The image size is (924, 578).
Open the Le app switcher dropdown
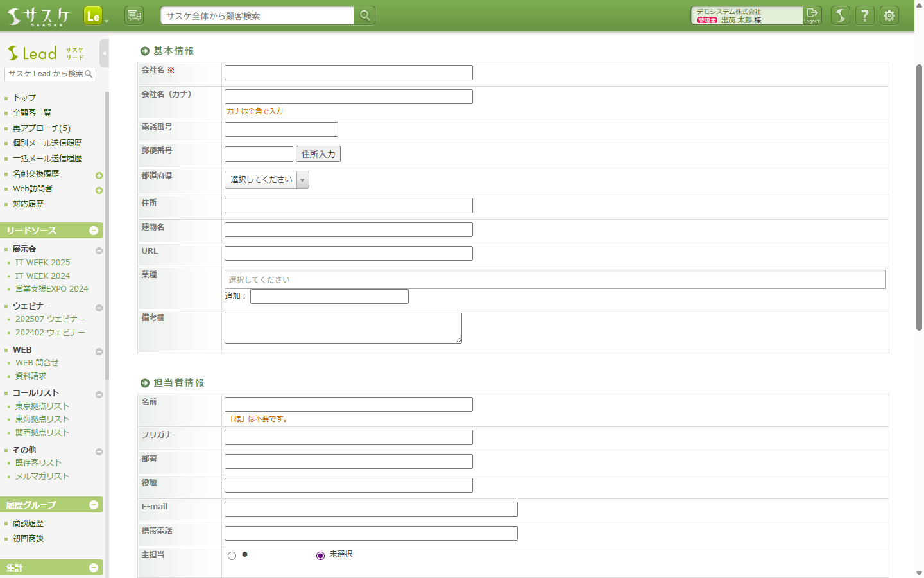coord(95,16)
